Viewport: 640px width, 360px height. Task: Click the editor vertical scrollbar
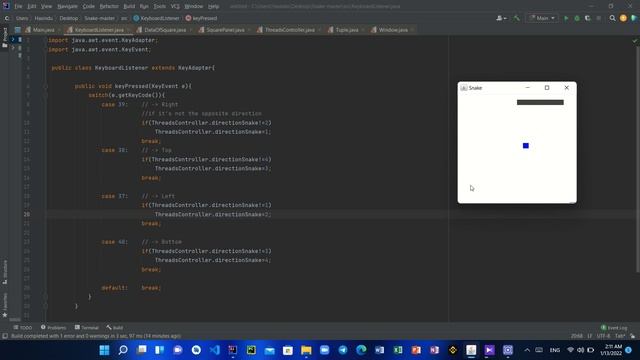point(638,159)
